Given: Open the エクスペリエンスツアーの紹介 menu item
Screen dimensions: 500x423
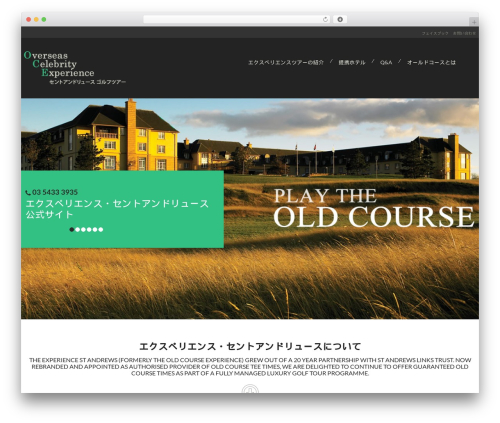Looking at the screenshot, I should [286, 62].
